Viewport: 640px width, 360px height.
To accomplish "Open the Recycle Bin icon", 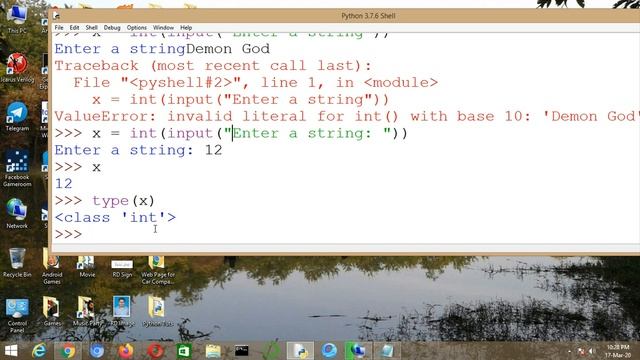I will click(17, 262).
